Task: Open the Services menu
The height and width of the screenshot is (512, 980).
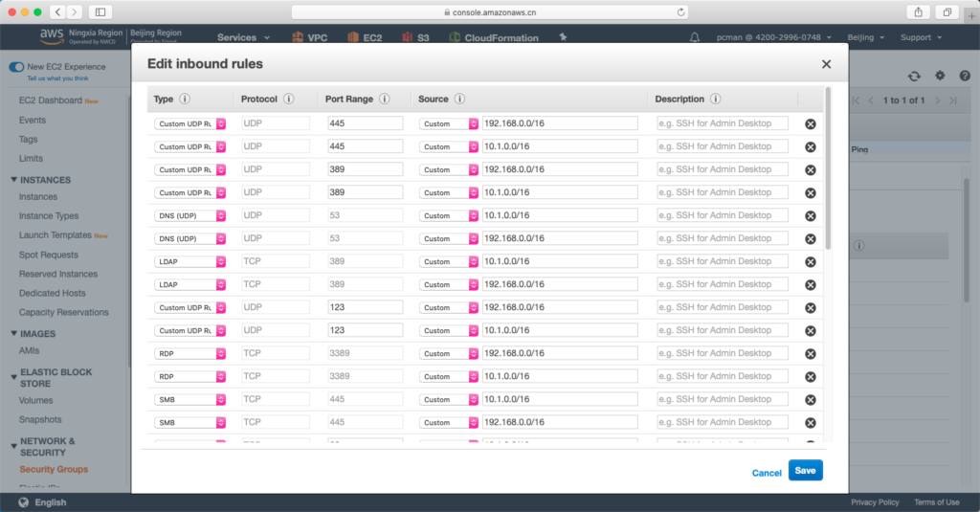Action: 243,37
